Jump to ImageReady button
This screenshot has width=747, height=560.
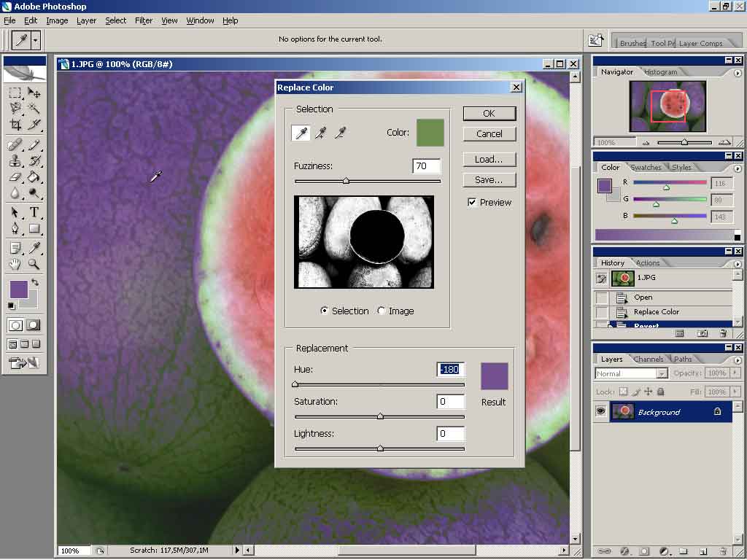25,363
